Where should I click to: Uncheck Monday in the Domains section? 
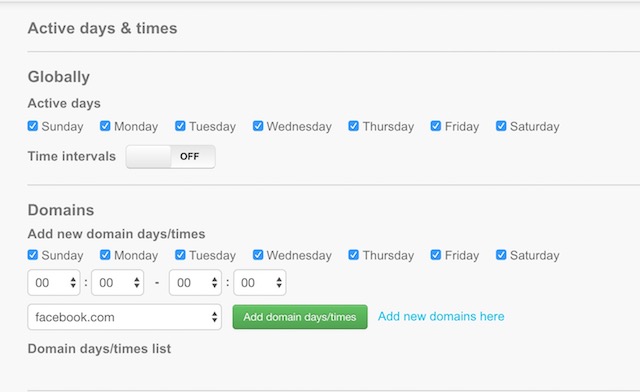(x=105, y=255)
